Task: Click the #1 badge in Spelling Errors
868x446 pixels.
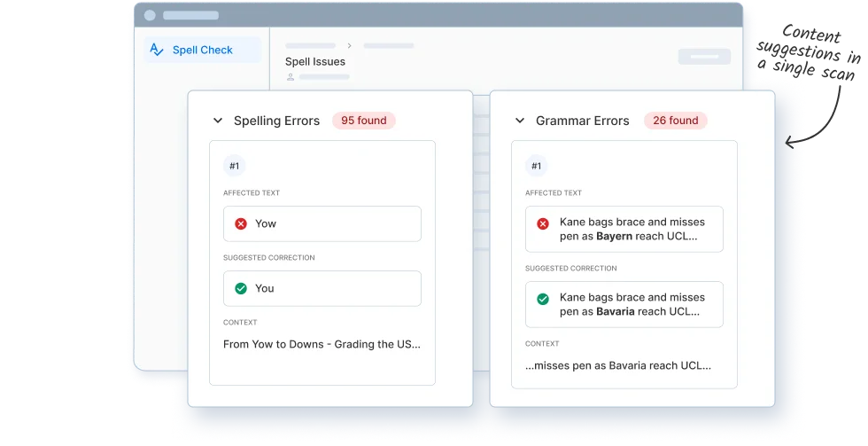Action: [234, 166]
